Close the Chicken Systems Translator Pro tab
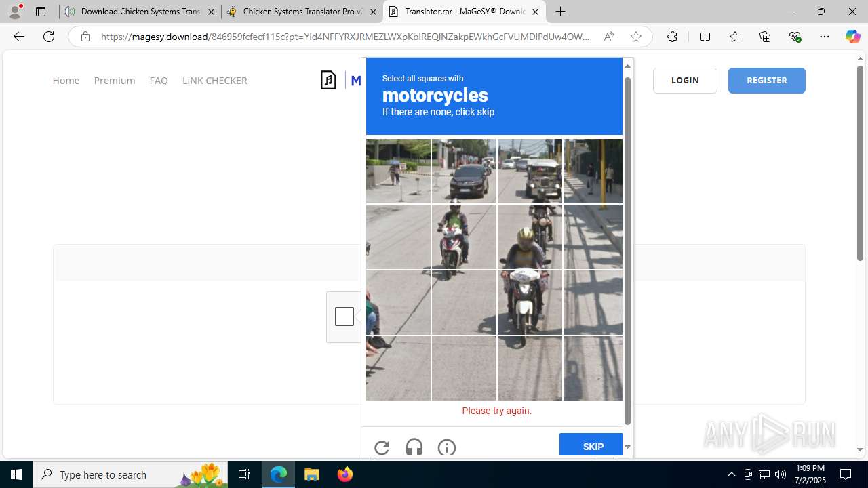The width and height of the screenshot is (868, 488). [373, 12]
